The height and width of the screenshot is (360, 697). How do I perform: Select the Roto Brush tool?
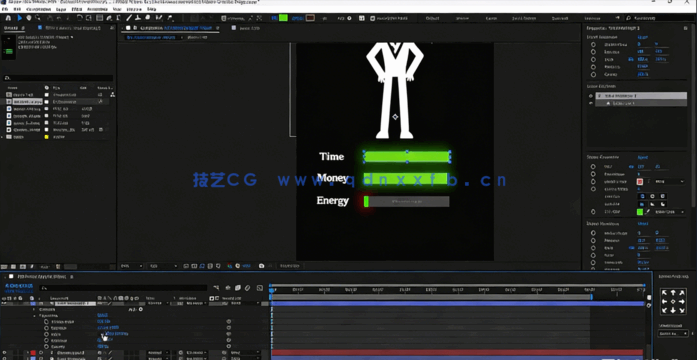pos(158,18)
